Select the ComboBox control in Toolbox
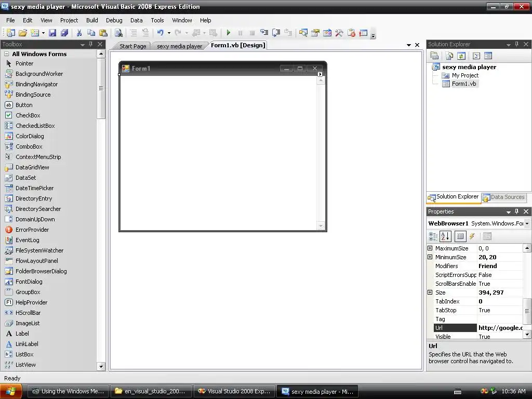 click(x=29, y=147)
